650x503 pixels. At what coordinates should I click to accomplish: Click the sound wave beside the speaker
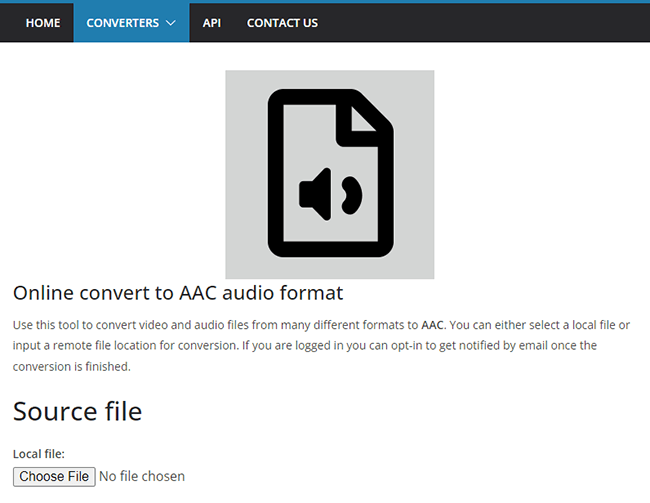pyautogui.click(x=352, y=195)
